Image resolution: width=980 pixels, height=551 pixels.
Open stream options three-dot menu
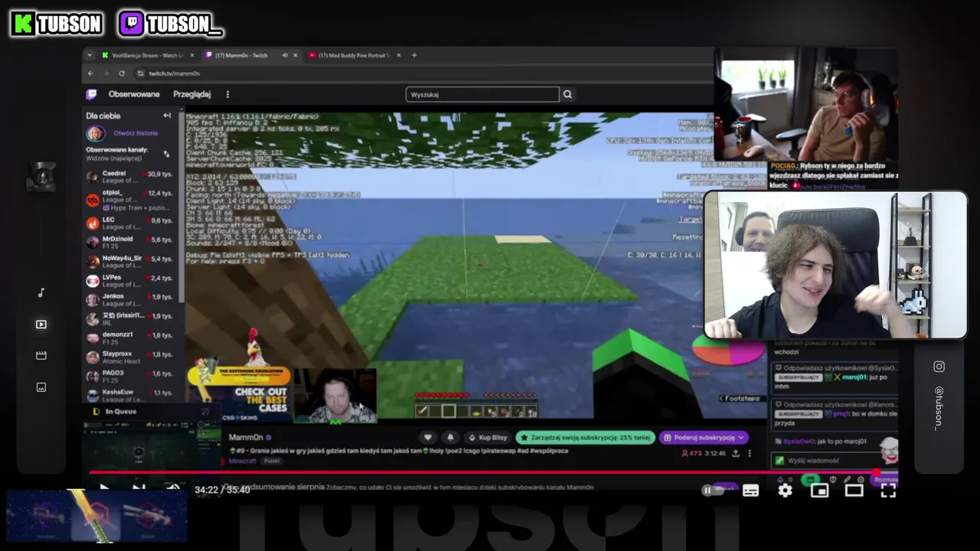[750, 453]
